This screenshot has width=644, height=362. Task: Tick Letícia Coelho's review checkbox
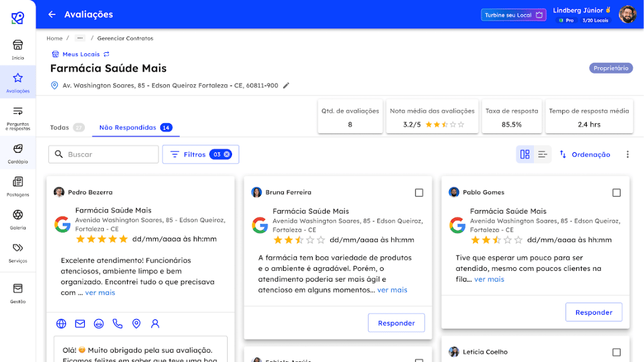coord(616,352)
